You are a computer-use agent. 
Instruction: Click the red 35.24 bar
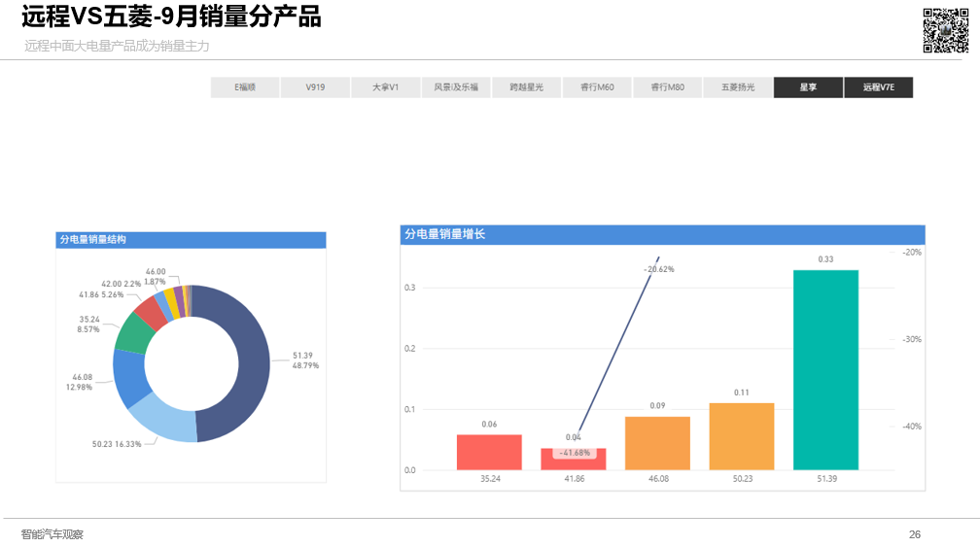point(489,452)
